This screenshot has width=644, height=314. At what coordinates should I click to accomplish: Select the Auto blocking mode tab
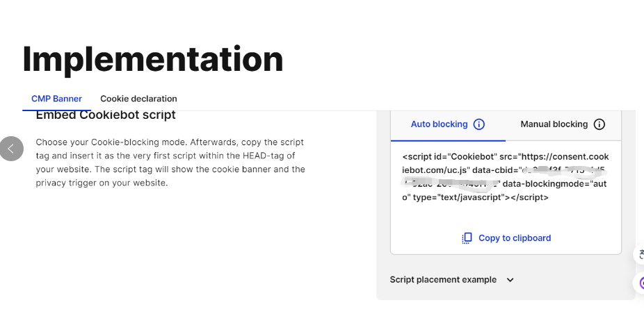[448, 124]
